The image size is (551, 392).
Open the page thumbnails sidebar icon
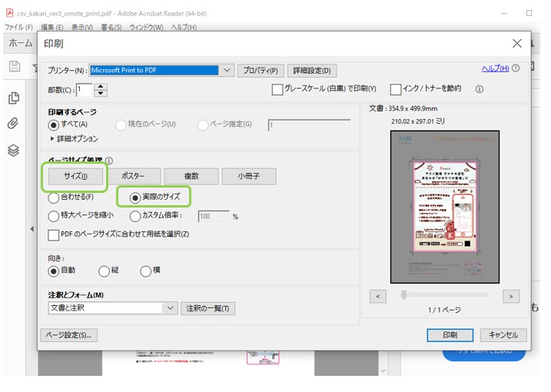[14, 98]
